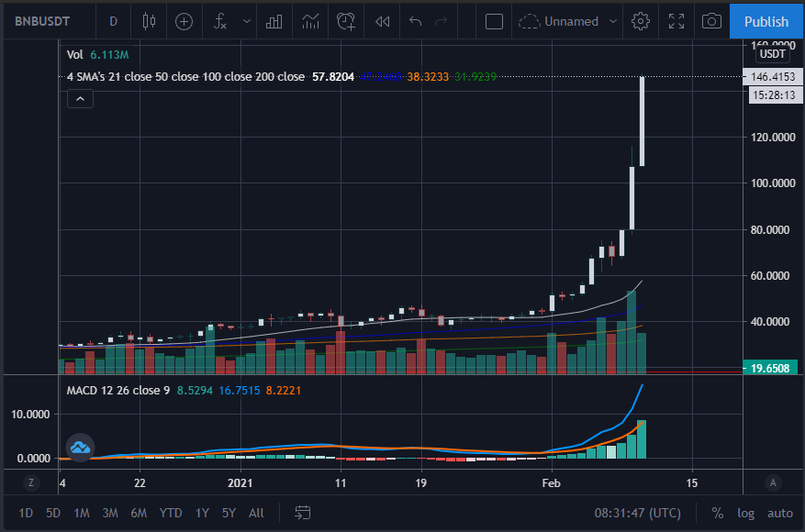Set range to 5D
The height and width of the screenshot is (532, 805).
[53, 513]
